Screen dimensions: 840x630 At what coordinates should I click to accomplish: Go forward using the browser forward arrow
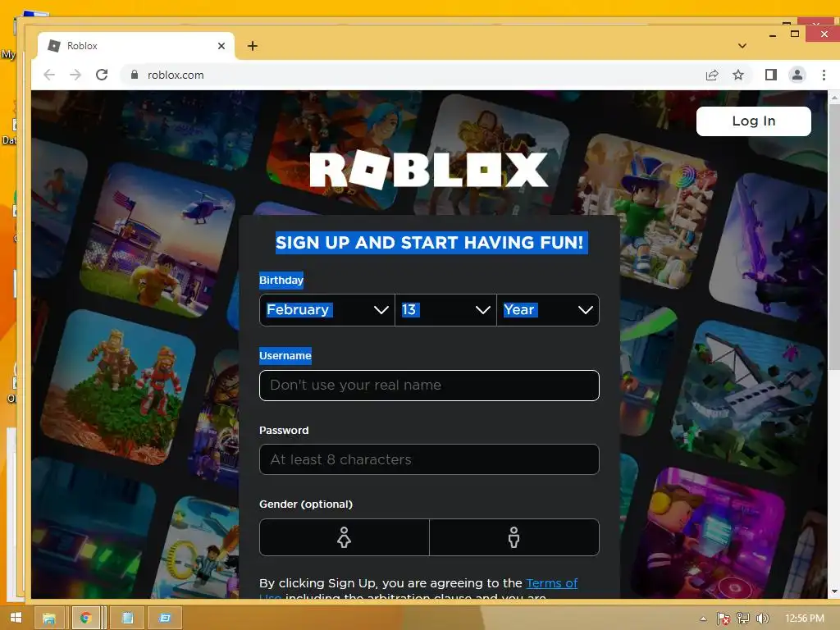(x=75, y=75)
